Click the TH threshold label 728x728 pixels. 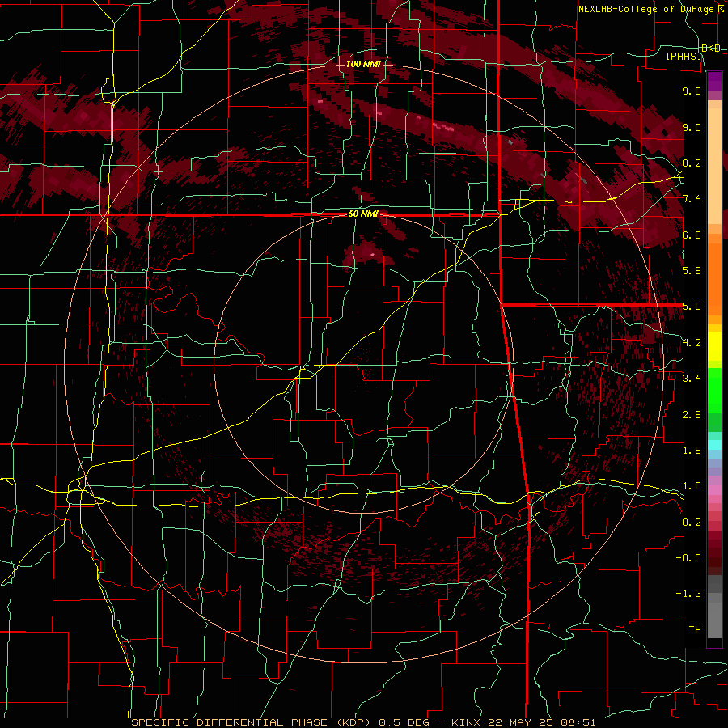[695, 630]
